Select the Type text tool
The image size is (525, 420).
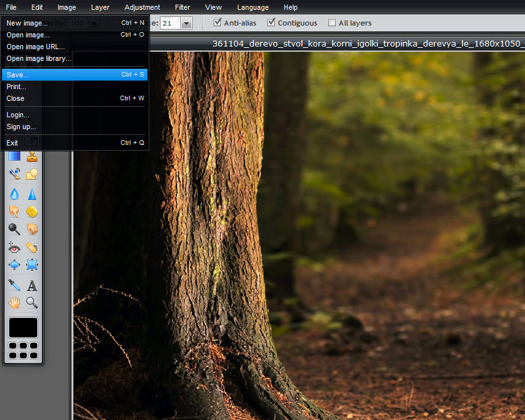click(32, 286)
